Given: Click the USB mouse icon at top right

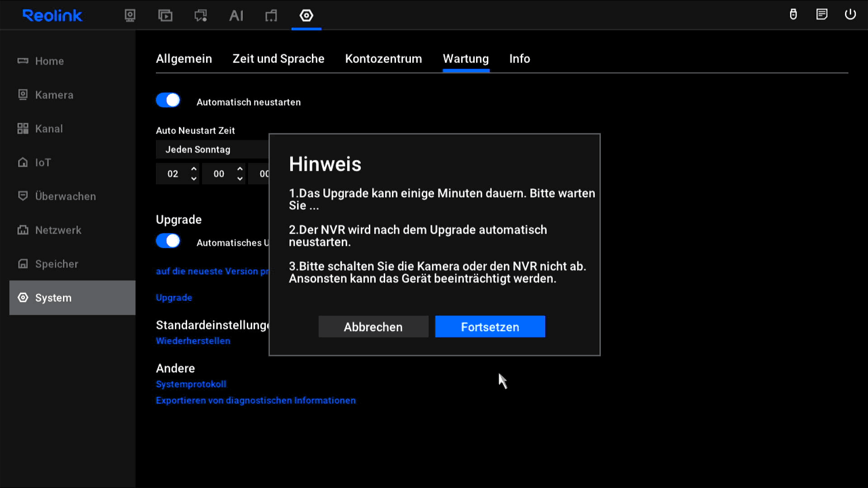Looking at the screenshot, I should coord(793,14).
